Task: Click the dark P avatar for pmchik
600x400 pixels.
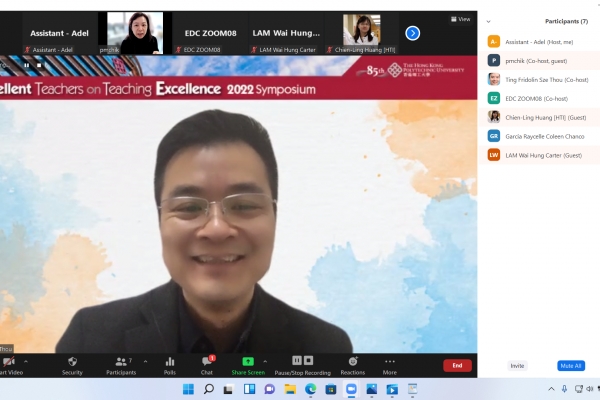Action: (494, 60)
